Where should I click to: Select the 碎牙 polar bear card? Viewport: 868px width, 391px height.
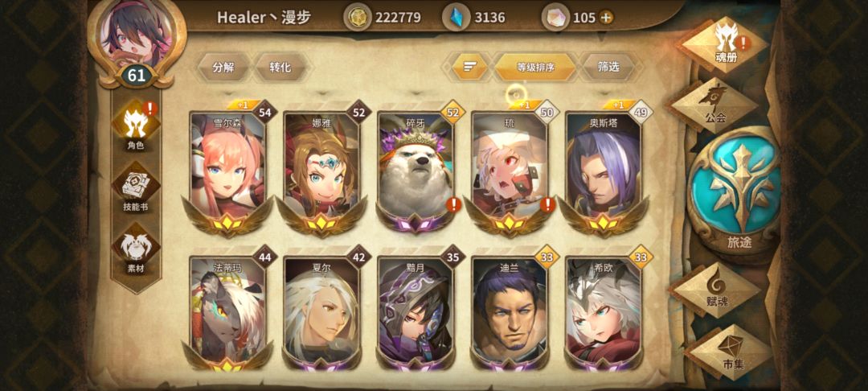point(415,170)
